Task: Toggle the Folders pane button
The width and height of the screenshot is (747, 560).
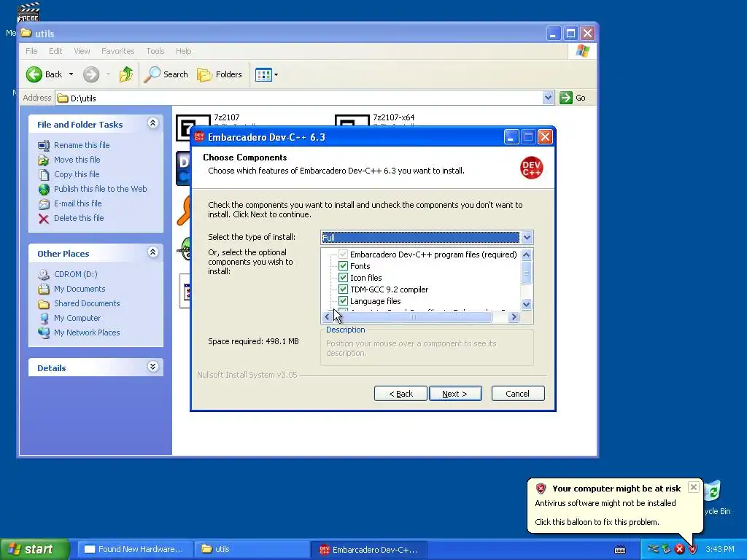Action: (x=220, y=74)
